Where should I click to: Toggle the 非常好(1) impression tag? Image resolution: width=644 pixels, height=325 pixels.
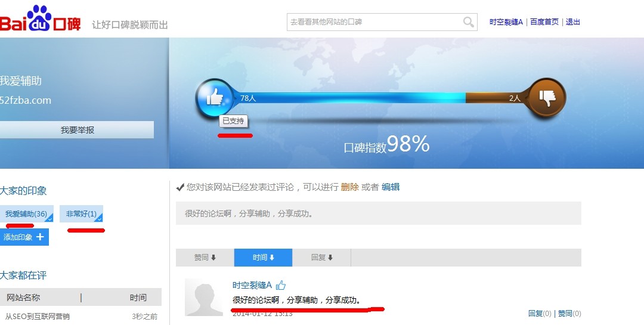81,213
